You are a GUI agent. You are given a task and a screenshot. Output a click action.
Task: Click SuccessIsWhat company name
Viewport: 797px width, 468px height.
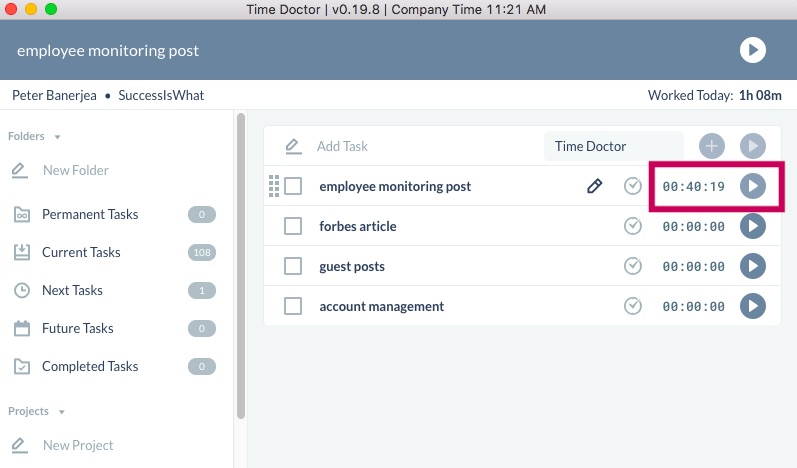coord(161,96)
